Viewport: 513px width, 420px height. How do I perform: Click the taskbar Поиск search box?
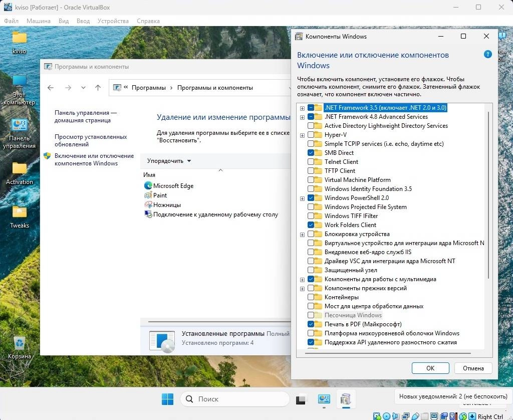[235, 399]
